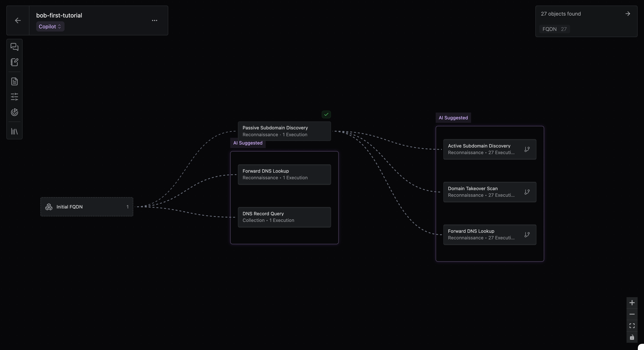This screenshot has height=350, width=644.
Task: Zoom in with the plus button
Action: click(x=632, y=303)
